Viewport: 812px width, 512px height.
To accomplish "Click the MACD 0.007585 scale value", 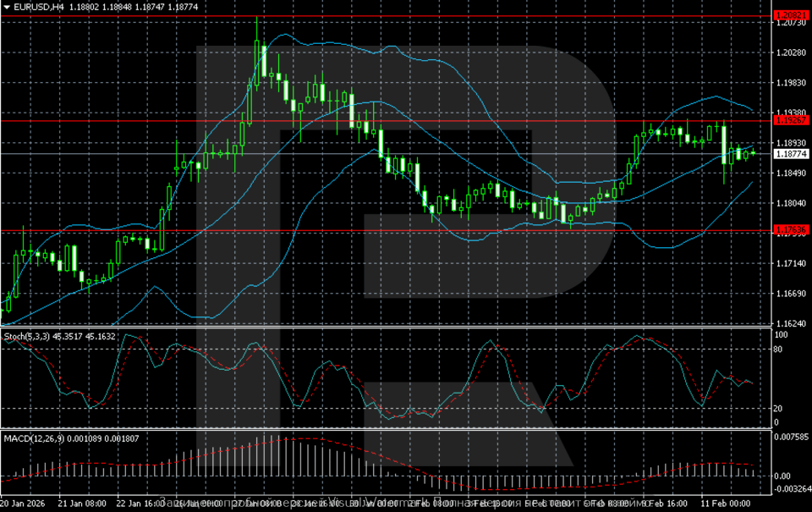I will point(793,438).
